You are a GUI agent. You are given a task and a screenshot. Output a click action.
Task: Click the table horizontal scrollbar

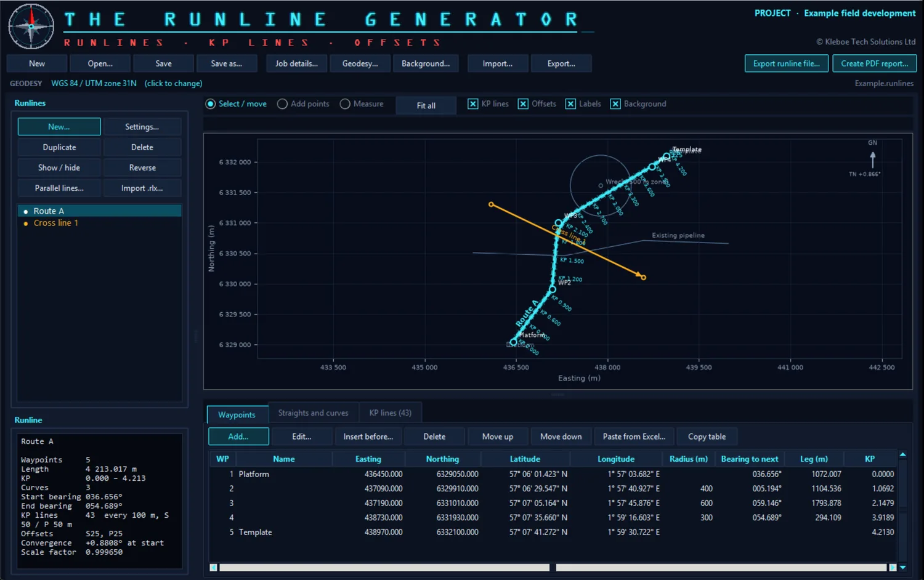(553, 567)
